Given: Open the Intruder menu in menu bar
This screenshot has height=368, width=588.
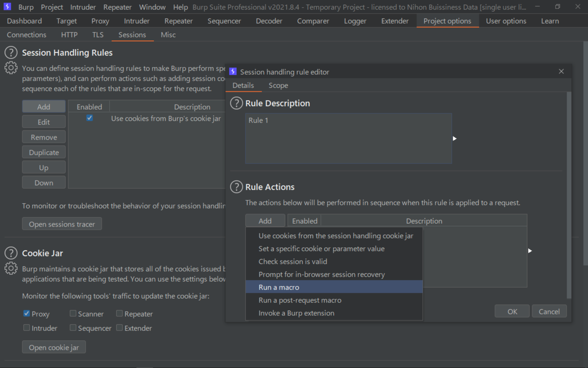Looking at the screenshot, I should 84,7.
